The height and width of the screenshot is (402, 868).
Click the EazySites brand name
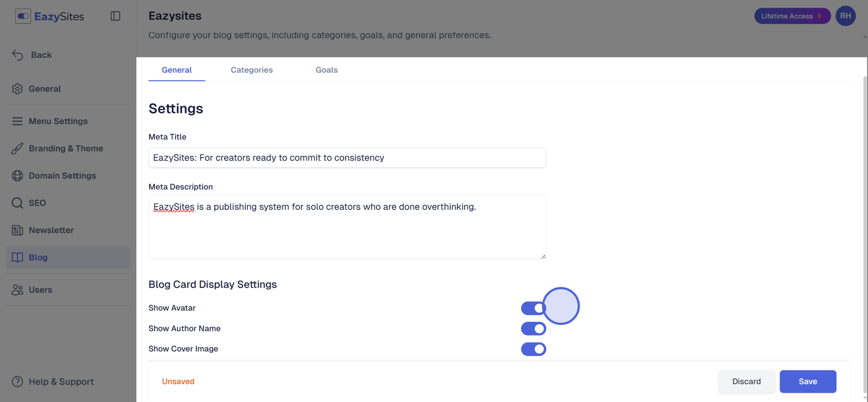[59, 16]
